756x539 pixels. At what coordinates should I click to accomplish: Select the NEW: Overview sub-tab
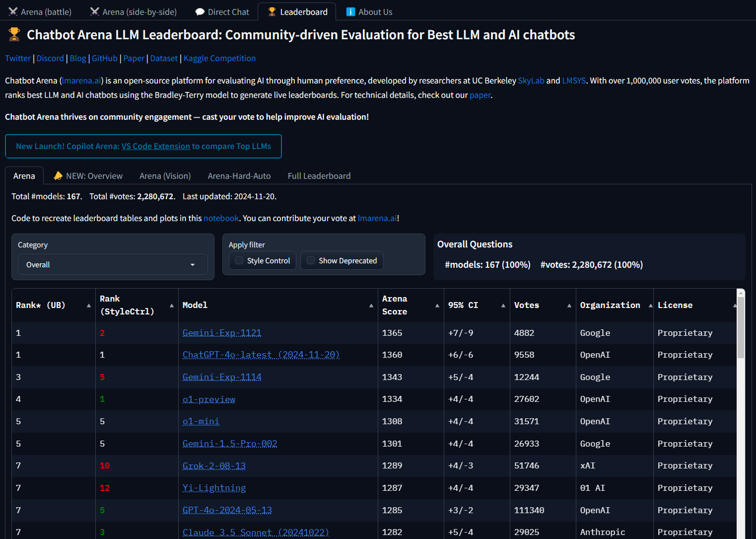(88, 176)
